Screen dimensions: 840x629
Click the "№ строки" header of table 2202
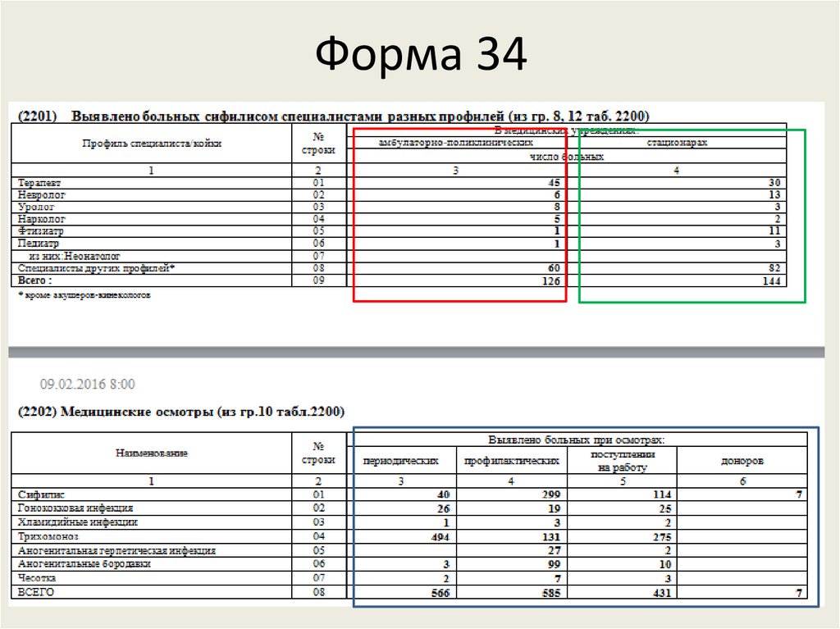pos(319,454)
